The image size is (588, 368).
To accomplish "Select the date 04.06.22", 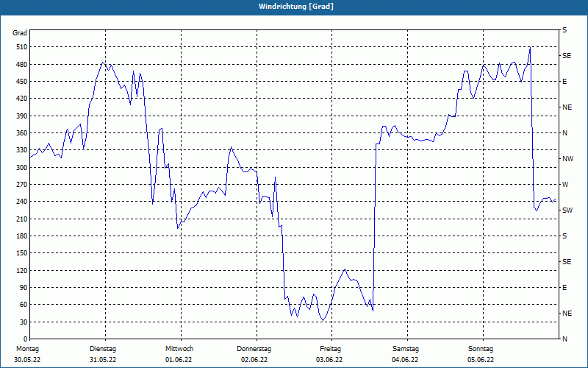I will click(x=405, y=360).
